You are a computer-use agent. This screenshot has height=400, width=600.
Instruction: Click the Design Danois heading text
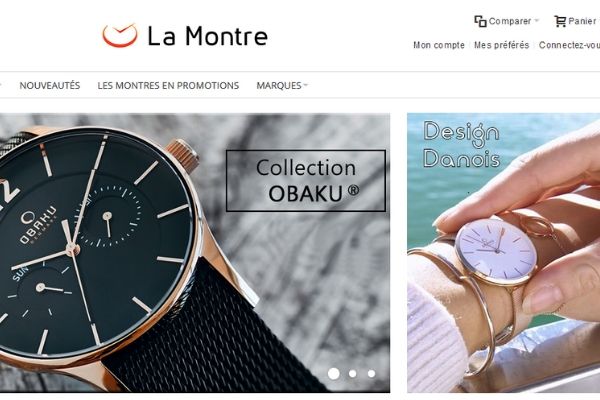461,145
